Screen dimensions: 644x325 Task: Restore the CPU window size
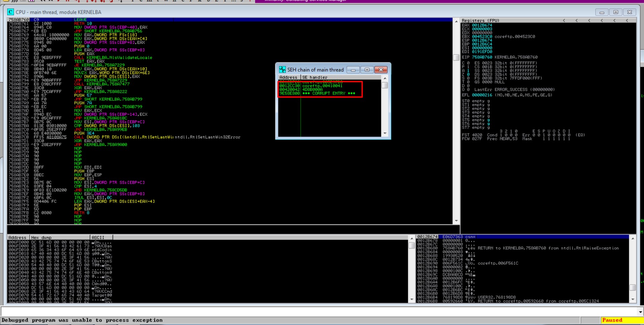tap(615, 12)
